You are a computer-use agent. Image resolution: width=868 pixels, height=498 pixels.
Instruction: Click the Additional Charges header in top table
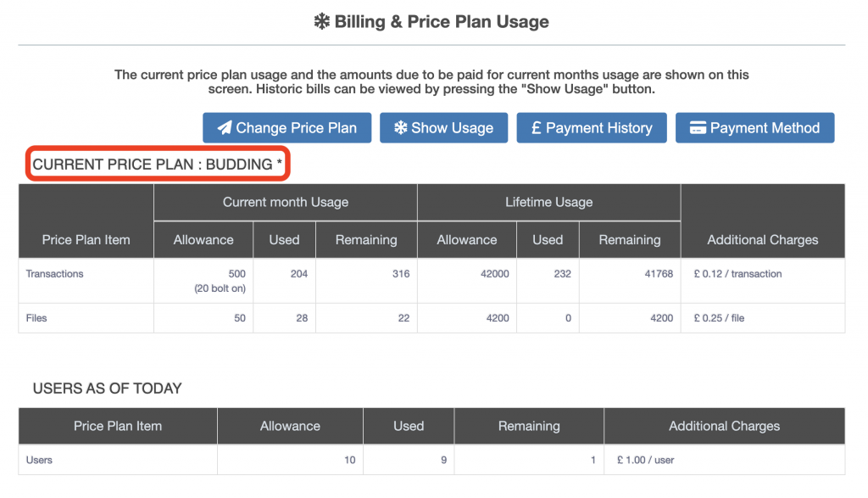[762, 239]
